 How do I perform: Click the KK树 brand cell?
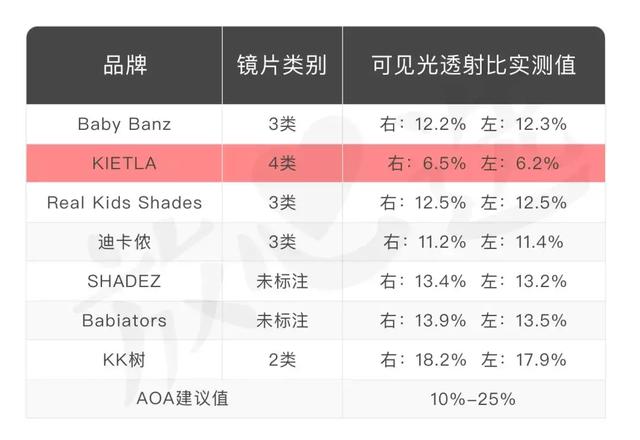tap(124, 359)
